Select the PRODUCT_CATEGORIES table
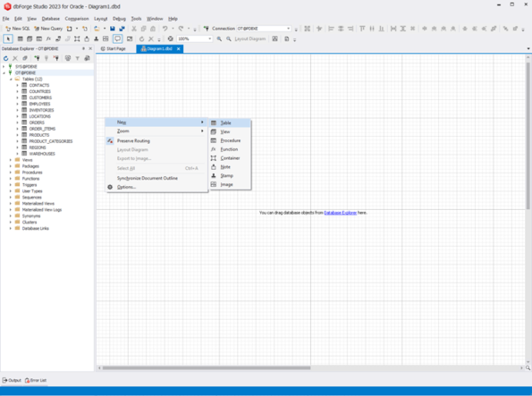This screenshot has width=532, height=396. [x=51, y=141]
